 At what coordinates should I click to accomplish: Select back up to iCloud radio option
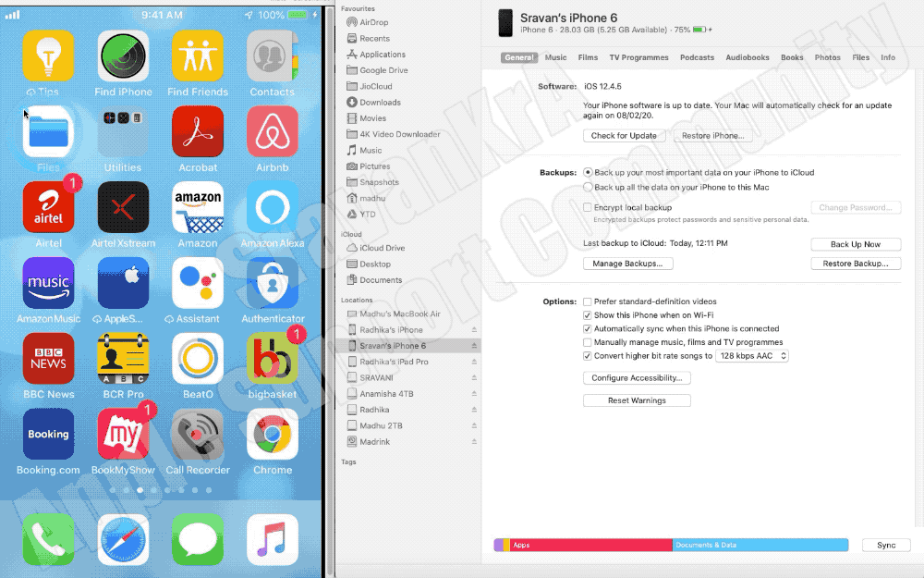coord(588,172)
